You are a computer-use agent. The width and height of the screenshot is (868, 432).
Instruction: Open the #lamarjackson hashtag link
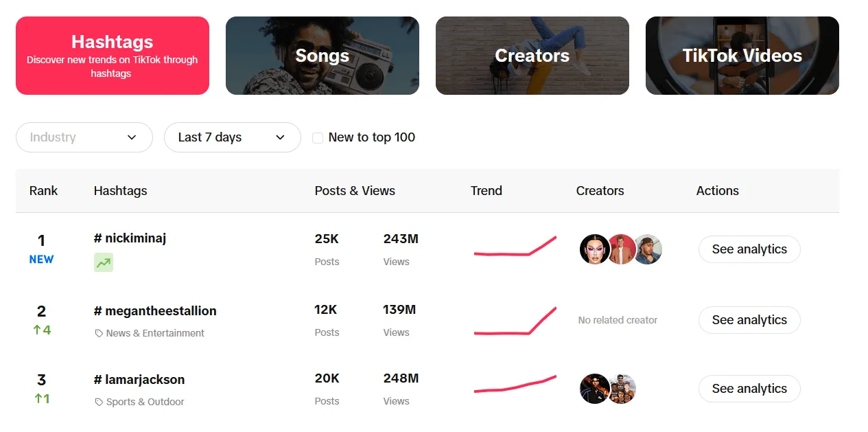pos(139,379)
